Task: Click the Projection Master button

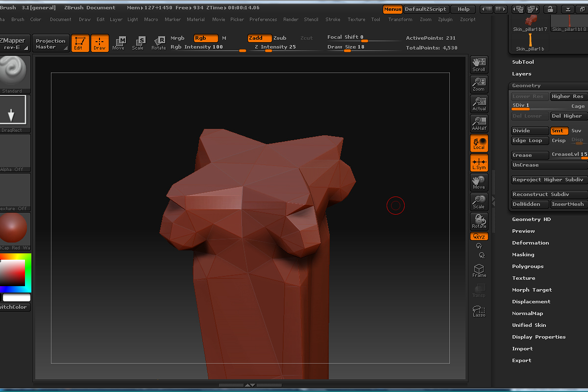Action: pyautogui.click(x=50, y=44)
